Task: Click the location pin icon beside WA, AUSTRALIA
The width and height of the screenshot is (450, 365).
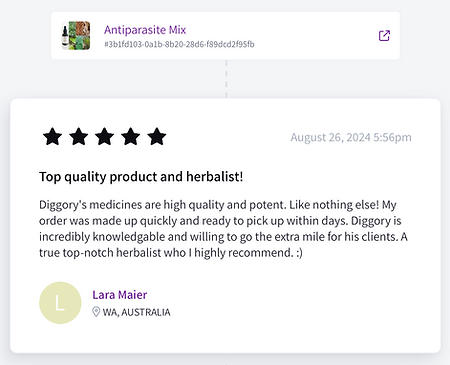Action: click(x=96, y=312)
